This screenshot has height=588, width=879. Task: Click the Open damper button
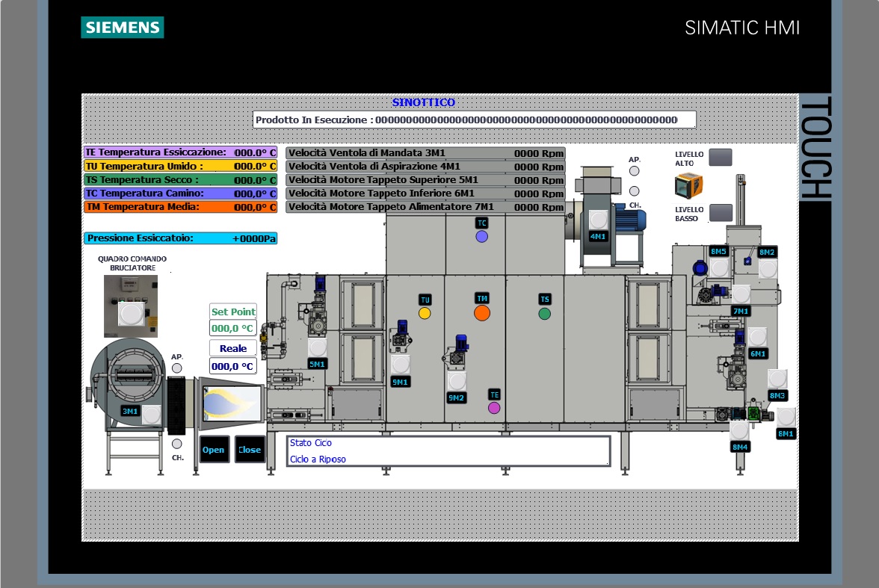(214, 450)
